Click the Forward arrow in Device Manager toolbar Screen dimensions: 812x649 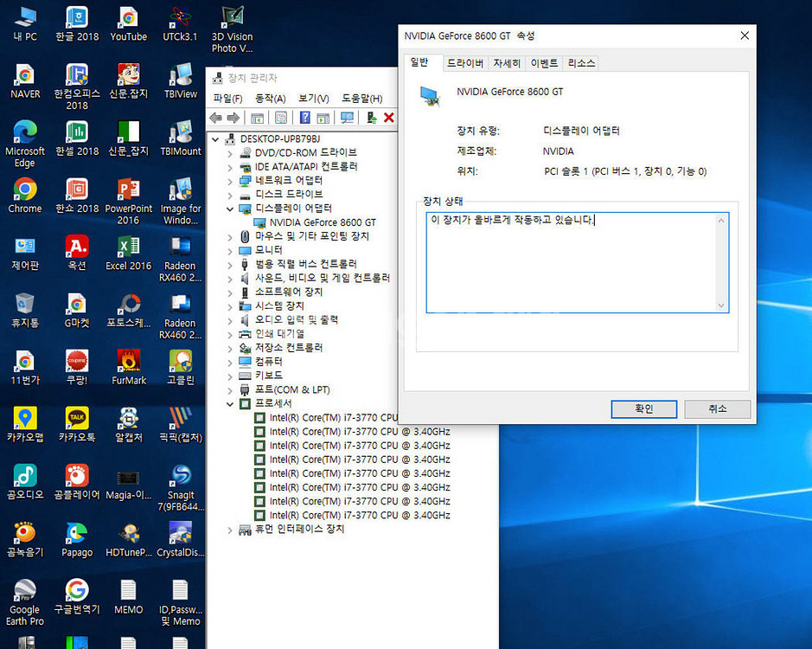[233, 119]
